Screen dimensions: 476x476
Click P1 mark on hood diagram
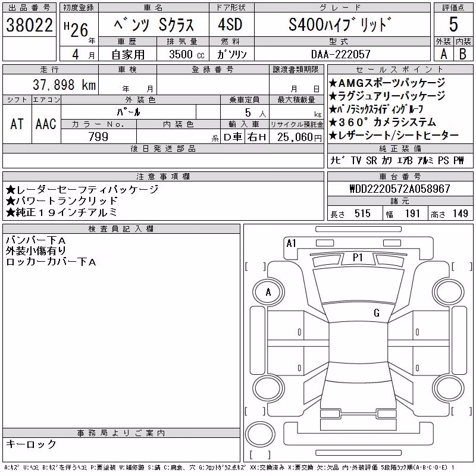click(x=358, y=258)
